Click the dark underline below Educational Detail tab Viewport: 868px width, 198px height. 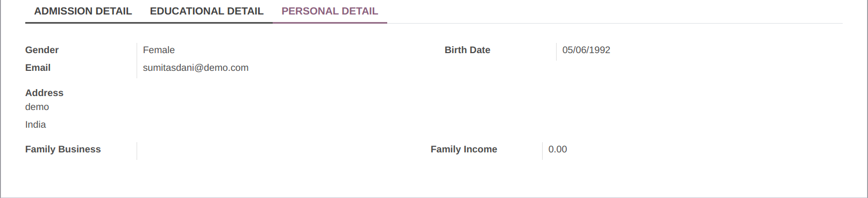[x=207, y=23]
